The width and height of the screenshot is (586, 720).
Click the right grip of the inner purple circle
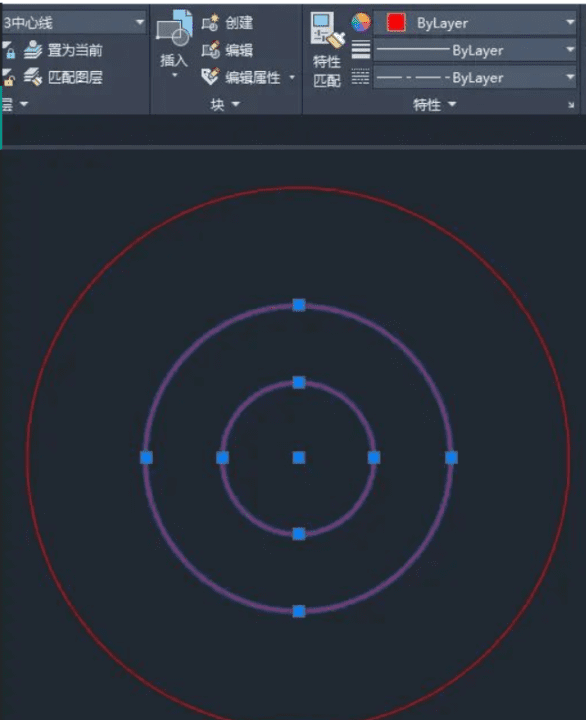click(374, 457)
